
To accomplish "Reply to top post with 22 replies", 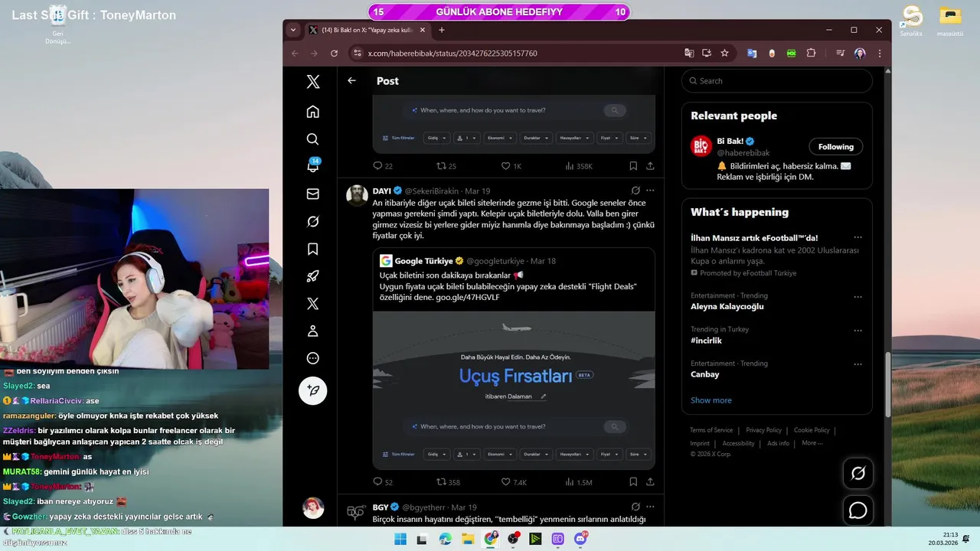I will click(382, 166).
